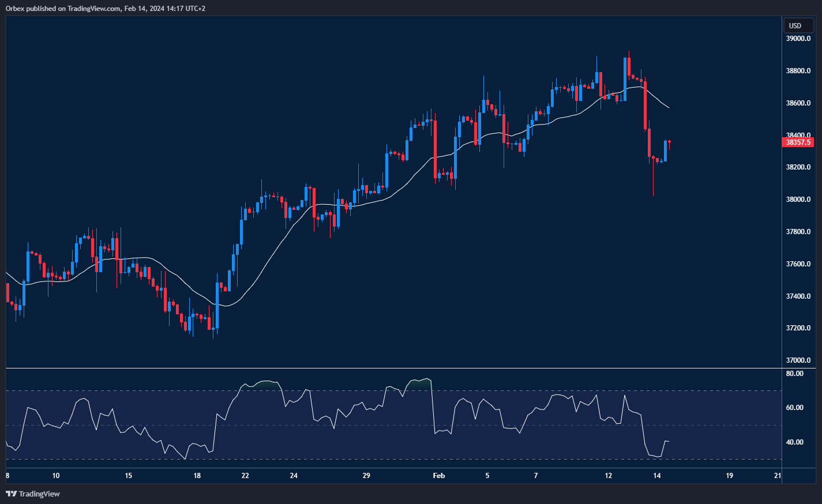The image size is (822, 504).
Task: Click the 37000.0 price axis label
Action: tap(798, 360)
